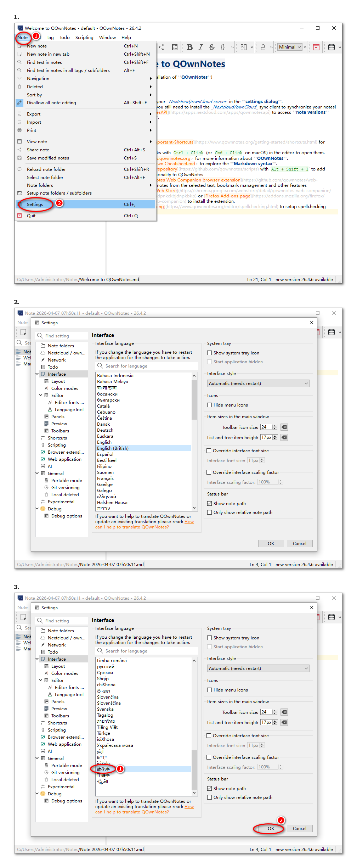Click the note list icon in panel 1 toolbar
The image size is (357, 868).
point(175,47)
